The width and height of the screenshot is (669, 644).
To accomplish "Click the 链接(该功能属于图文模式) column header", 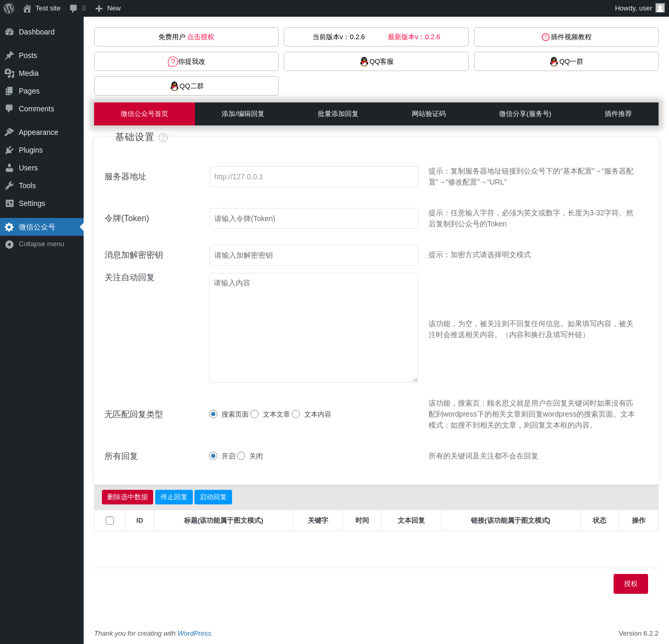I will click(x=511, y=521).
